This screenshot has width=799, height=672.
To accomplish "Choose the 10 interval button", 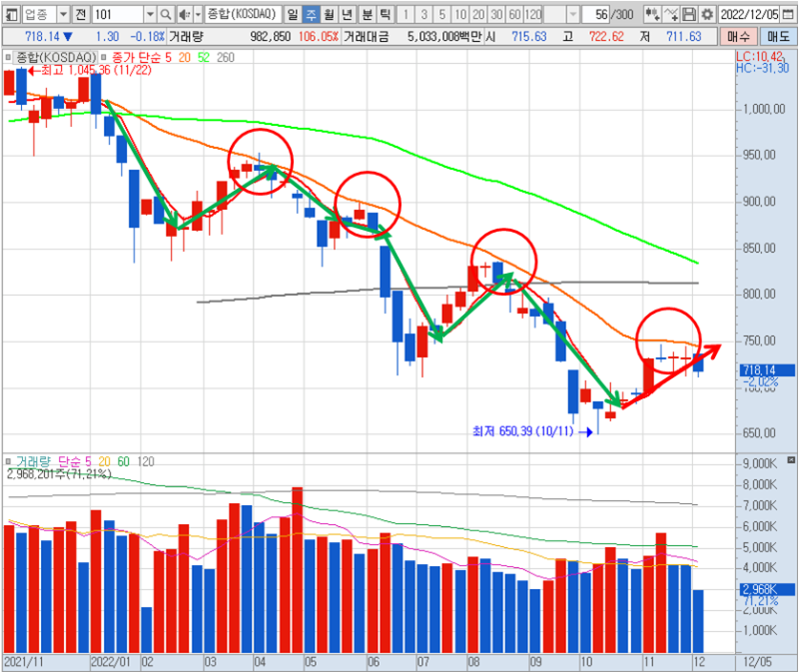I will coord(460,14).
